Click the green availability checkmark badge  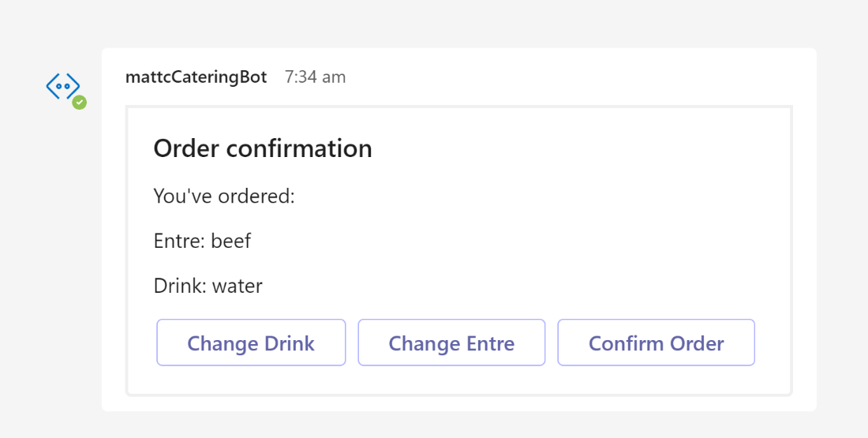[79, 103]
